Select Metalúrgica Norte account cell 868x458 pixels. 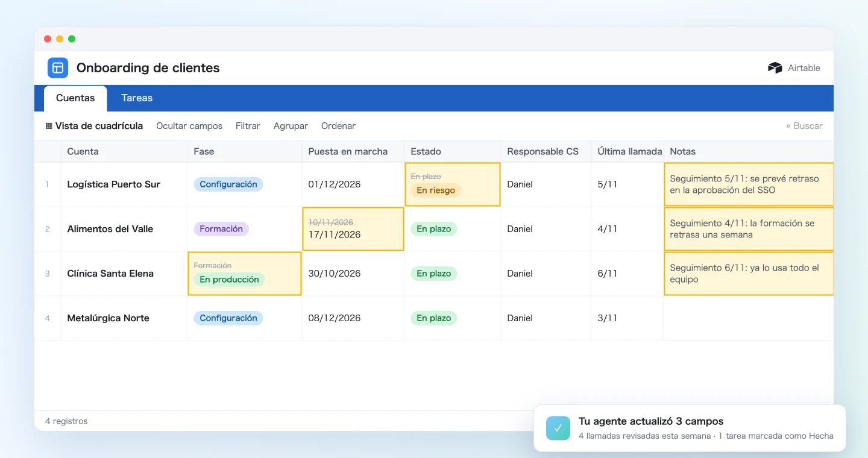click(x=124, y=318)
